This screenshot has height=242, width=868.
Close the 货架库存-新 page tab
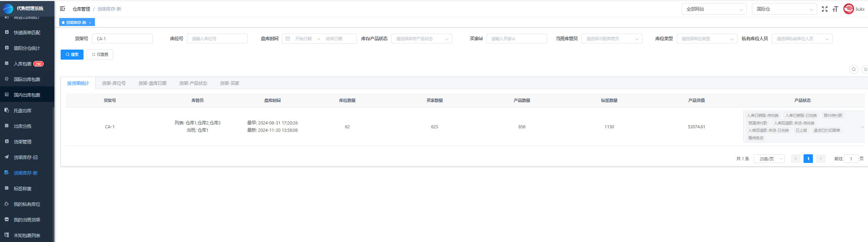tap(90, 23)
